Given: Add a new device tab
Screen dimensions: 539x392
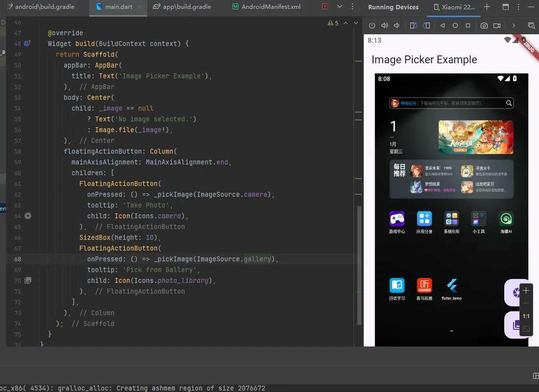Looking at the screenshot, I should pos(487,7).
